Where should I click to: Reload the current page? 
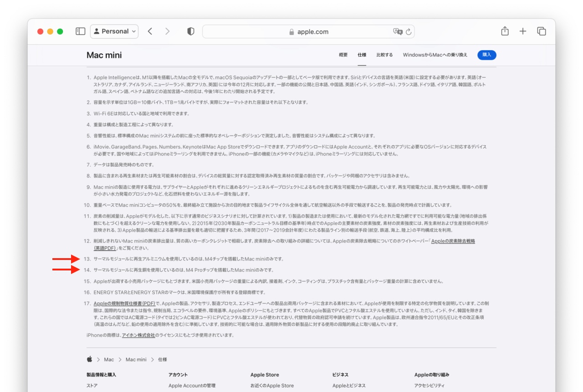[x=409, y=32]
